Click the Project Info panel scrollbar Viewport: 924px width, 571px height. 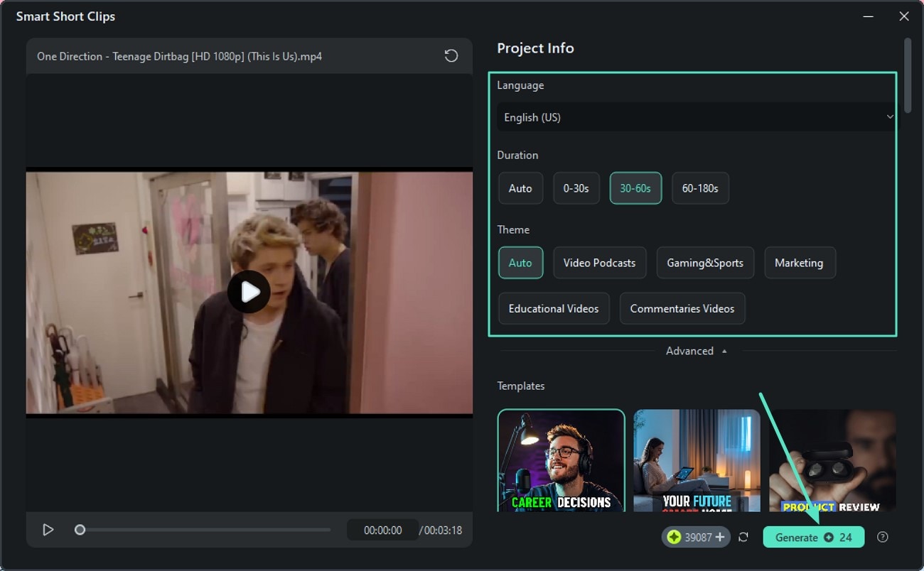click(x=908, y=75)
